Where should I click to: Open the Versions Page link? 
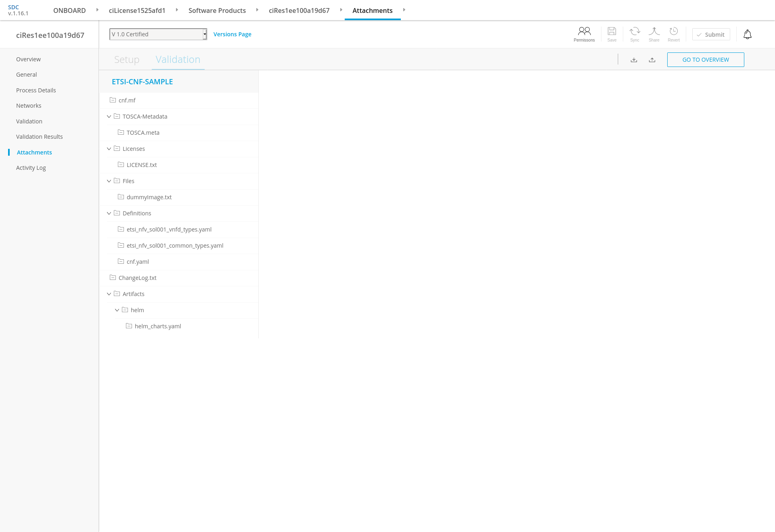tap(232, 34)
